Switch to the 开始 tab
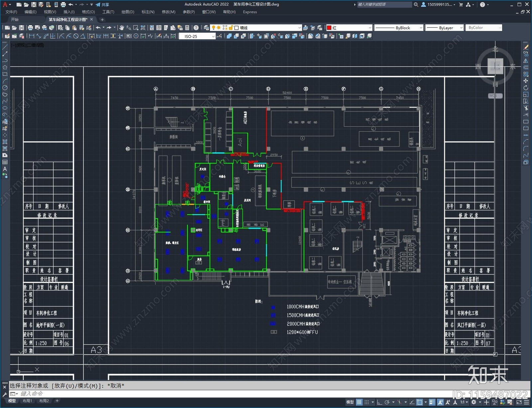 (15, 19)
